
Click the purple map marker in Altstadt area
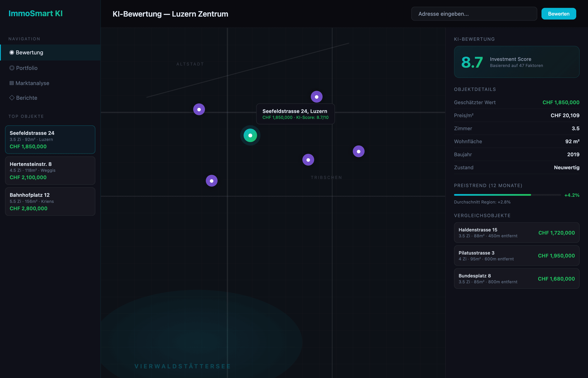(199, 109)
